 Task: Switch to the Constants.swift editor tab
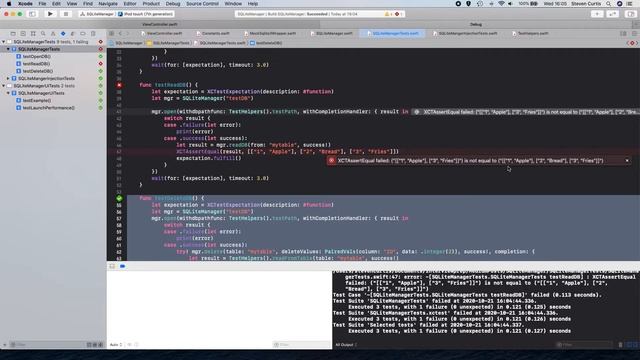[213, 33]
